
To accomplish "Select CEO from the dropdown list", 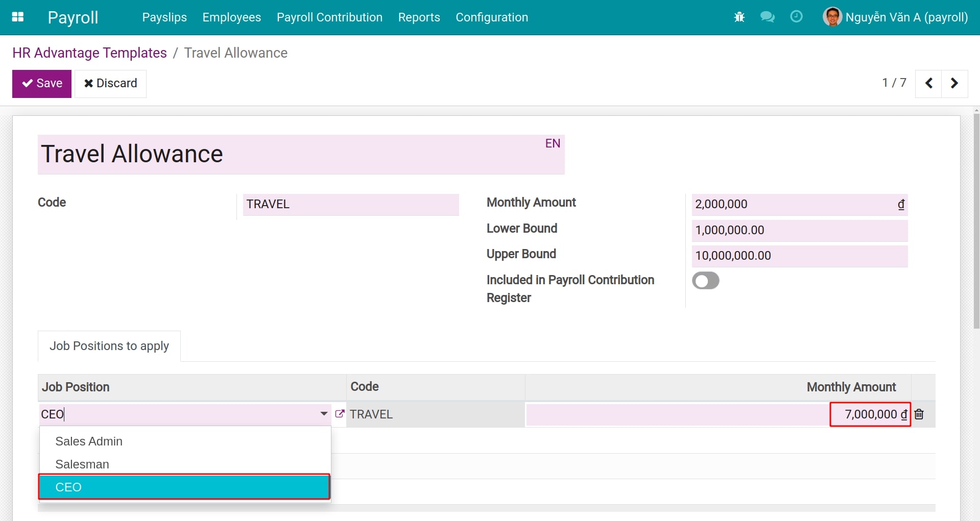I will [x=184, y=487].
